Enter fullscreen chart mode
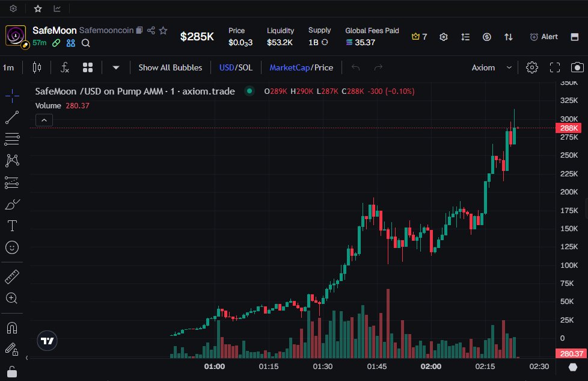This screenshot has width=588, height=381. tap(555, 67)
